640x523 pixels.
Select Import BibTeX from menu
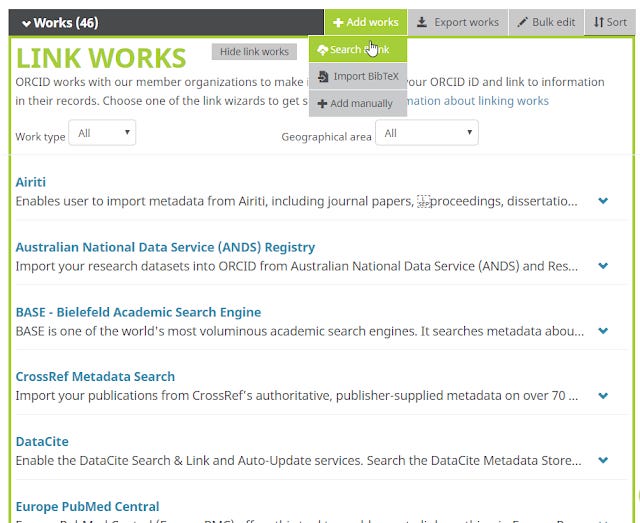pos(358,76)
